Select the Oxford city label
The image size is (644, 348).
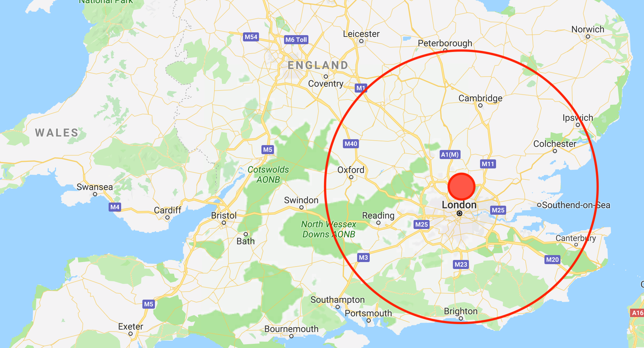pos(351,170)
